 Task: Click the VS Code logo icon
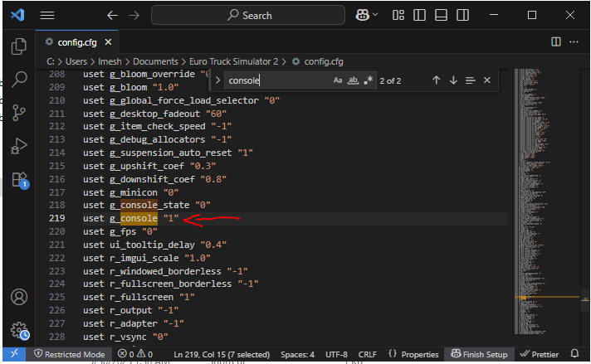point(17,15)
